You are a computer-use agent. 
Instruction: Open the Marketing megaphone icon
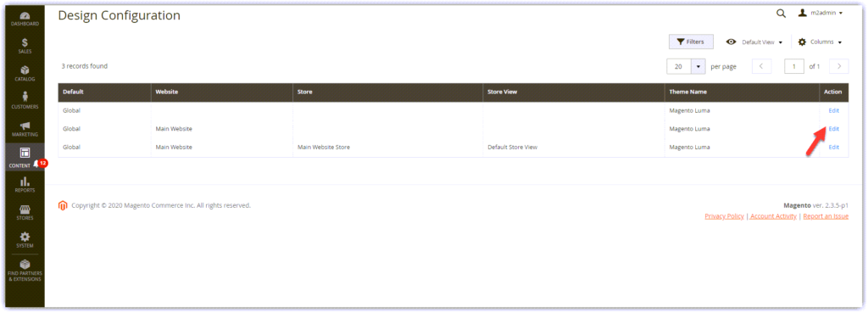point(25,126)
